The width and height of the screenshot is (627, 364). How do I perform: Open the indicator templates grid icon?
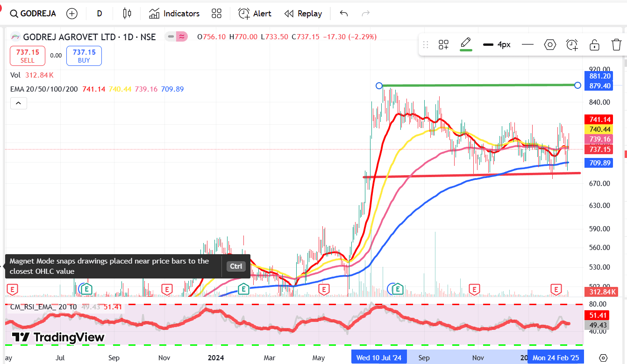tap(216, 14)
